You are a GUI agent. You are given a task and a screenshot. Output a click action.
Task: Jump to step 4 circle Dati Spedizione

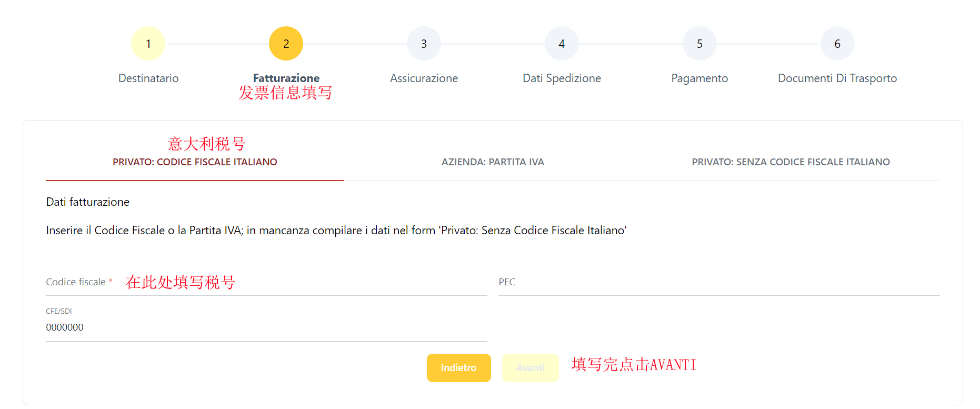[562, 44]
